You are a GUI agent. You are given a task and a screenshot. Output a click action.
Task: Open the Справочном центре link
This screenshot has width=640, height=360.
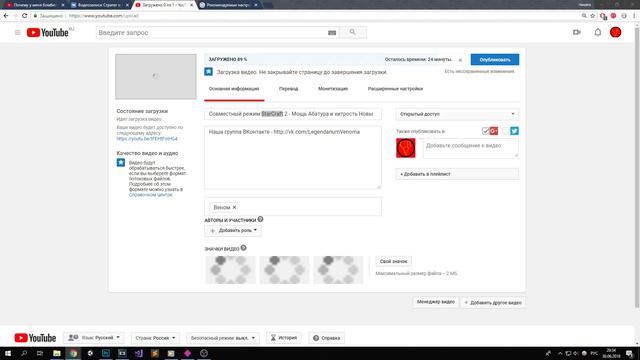click(x=151, y=195)
